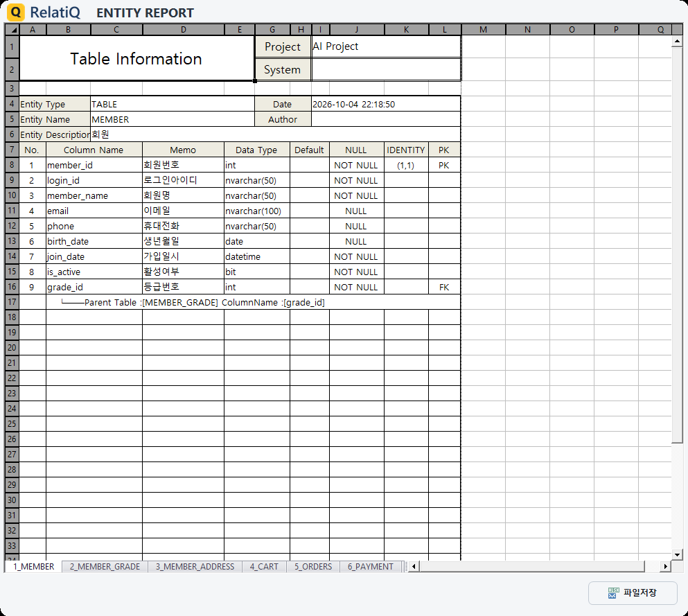Select the TABLE entity type cell
Image resolution: width=688 pixels, height=616 pixels.
(173, 104)
